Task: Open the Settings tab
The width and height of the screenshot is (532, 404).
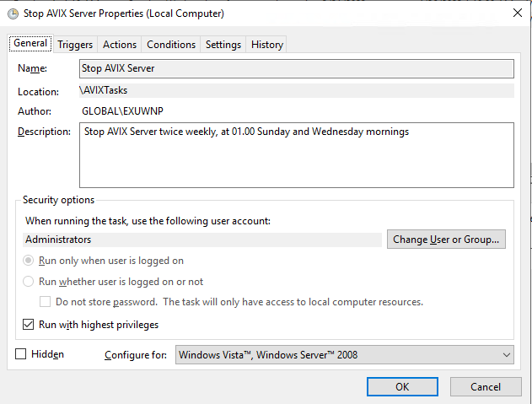Action: tap(223, 45)
